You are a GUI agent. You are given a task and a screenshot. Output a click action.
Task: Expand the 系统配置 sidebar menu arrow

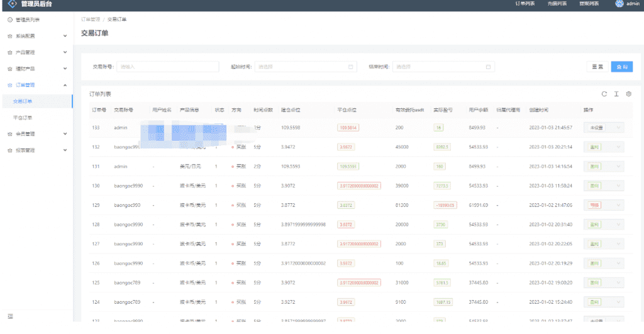pyautogui.click(x=65, y=36)
